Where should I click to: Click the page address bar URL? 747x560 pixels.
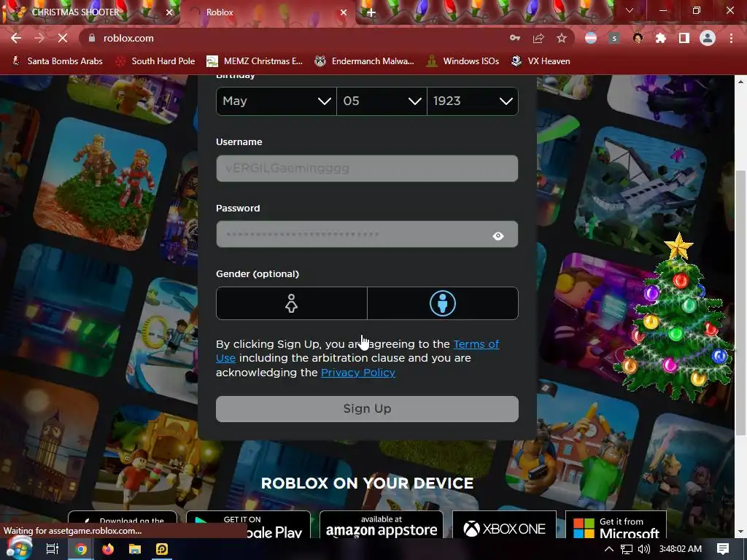coord(128,38)
